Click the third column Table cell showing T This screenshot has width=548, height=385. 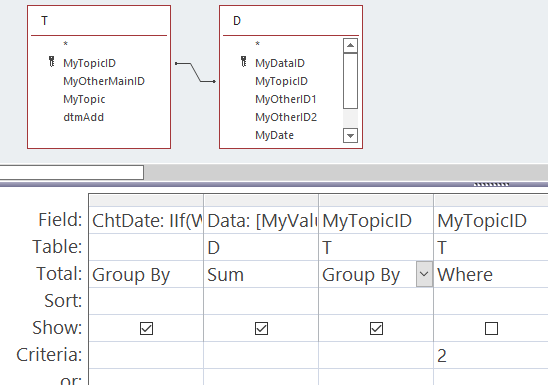coord(376,247)
